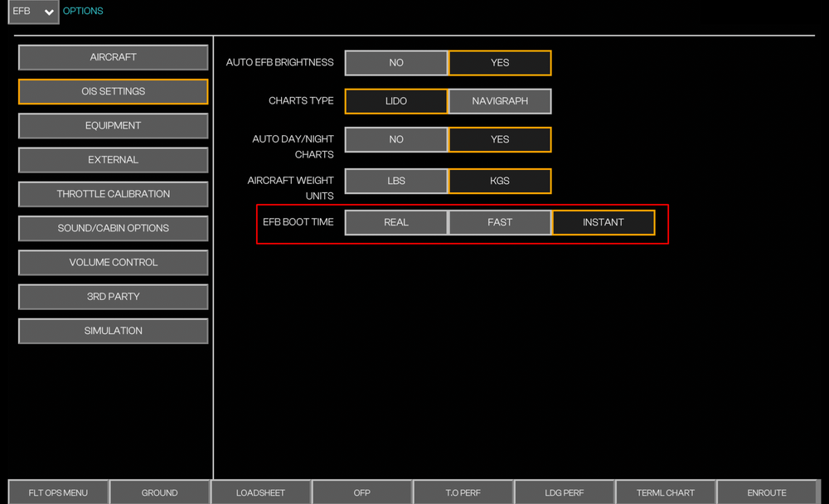This screenshot has width=829, height=504.
Task: Open SOUND/CABIN OPTIONS page
Action: pos(114,228)
